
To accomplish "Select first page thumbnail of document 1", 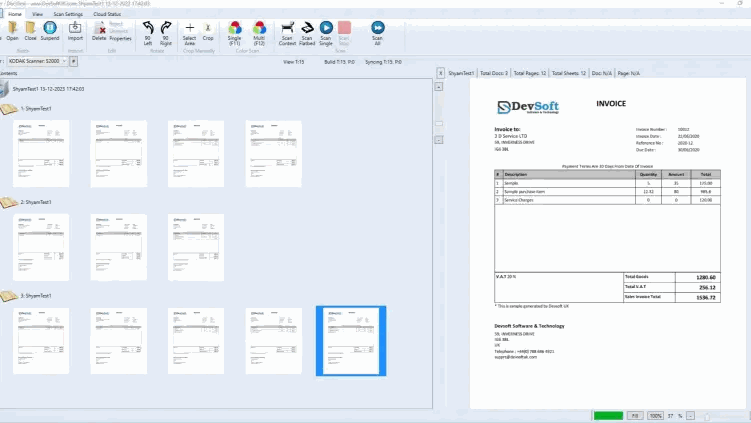I will pyautogui.click(x=41, y=153).
